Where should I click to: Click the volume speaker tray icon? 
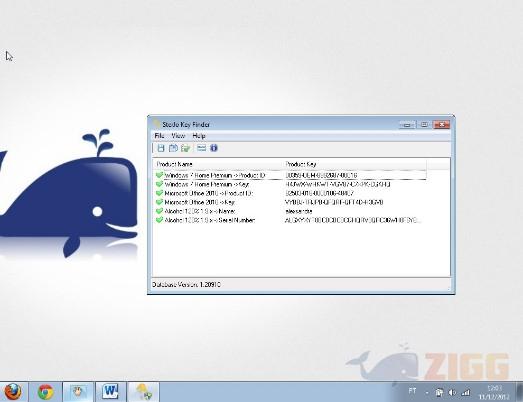pos(452,393)
